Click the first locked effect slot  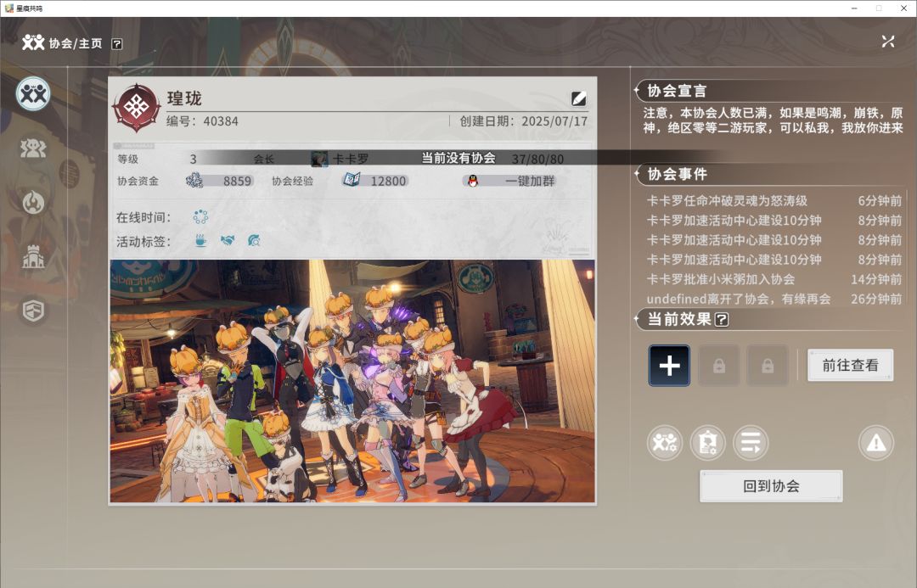pyautogui.click(x=719, y=366)
